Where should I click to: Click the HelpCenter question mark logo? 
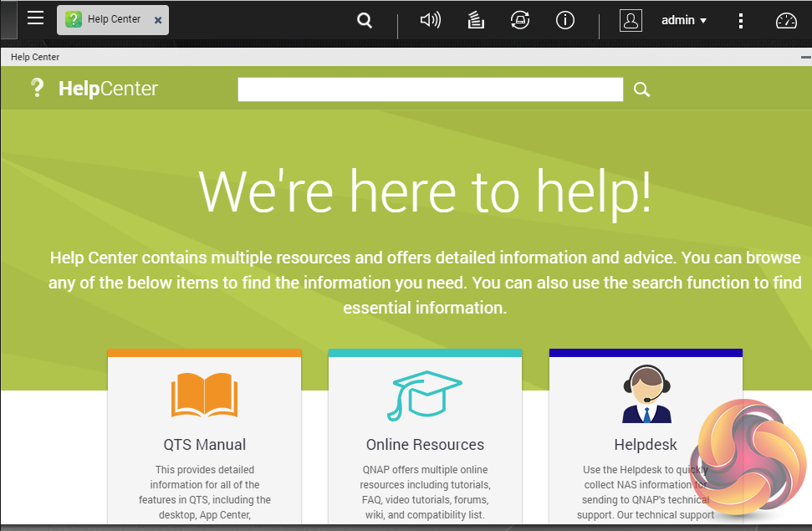[x=38, y=88]
